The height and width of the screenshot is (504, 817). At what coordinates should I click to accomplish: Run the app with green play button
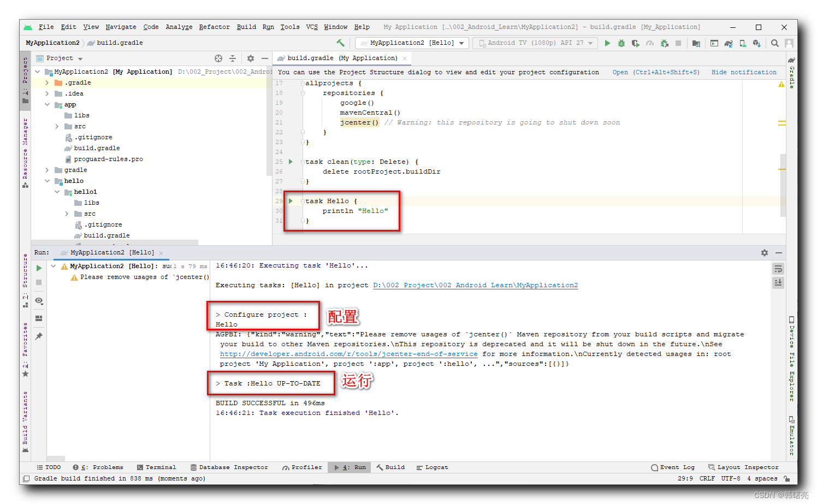(607, 43)
